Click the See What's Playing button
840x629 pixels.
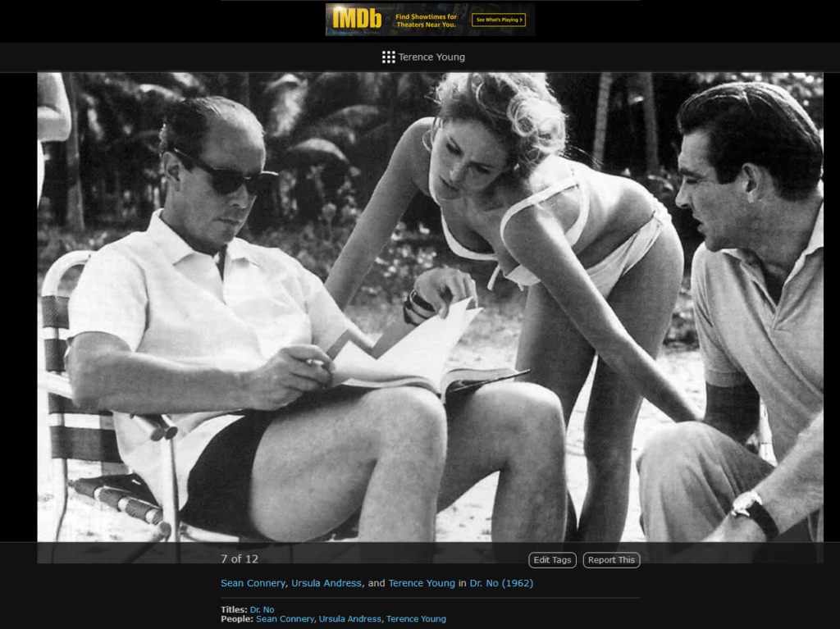tap(499, 20)
